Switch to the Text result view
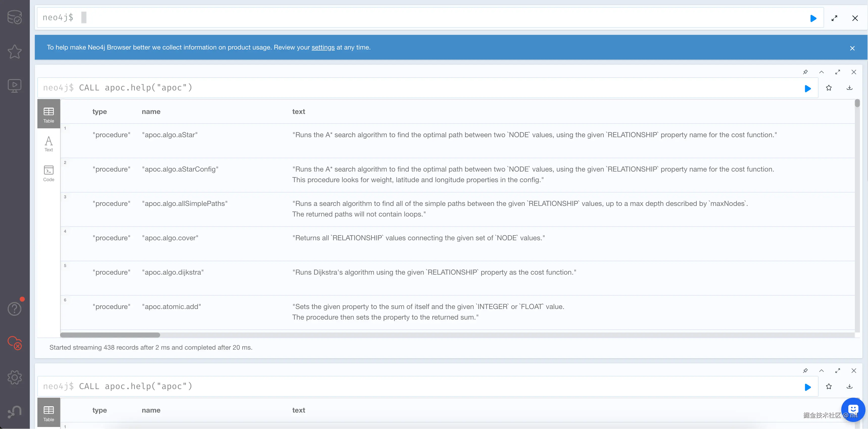This screenshot has width=868, height=429. (49, 144)
